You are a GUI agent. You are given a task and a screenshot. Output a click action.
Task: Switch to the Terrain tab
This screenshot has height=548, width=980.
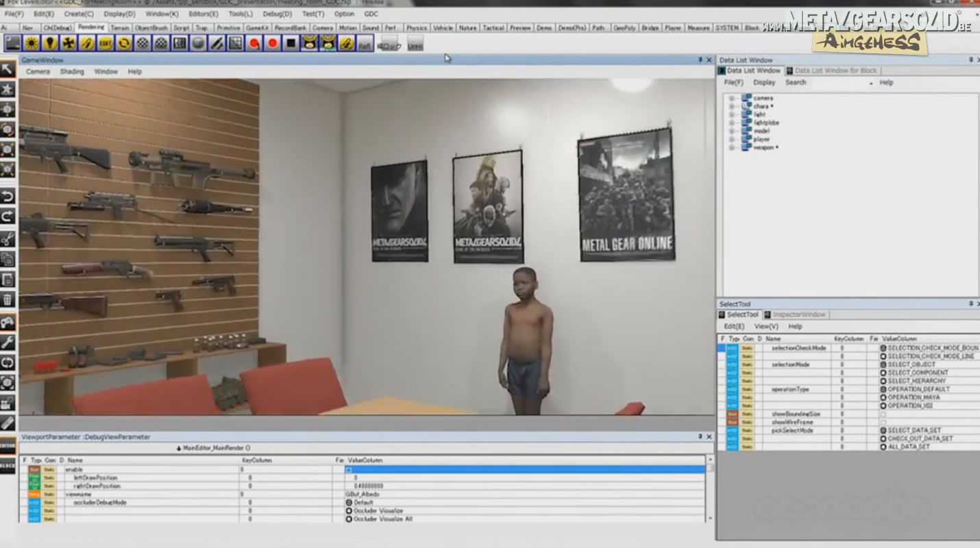(x=120, y=28)
